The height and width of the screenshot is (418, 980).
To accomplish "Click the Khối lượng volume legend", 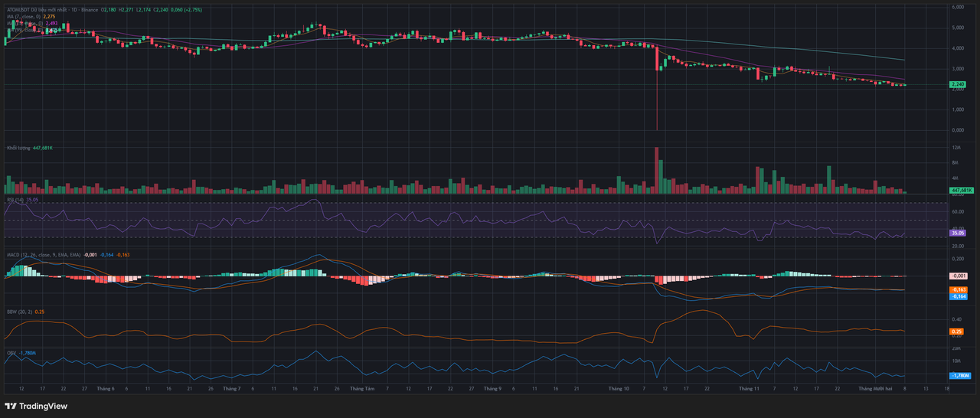I will [30, 147].
